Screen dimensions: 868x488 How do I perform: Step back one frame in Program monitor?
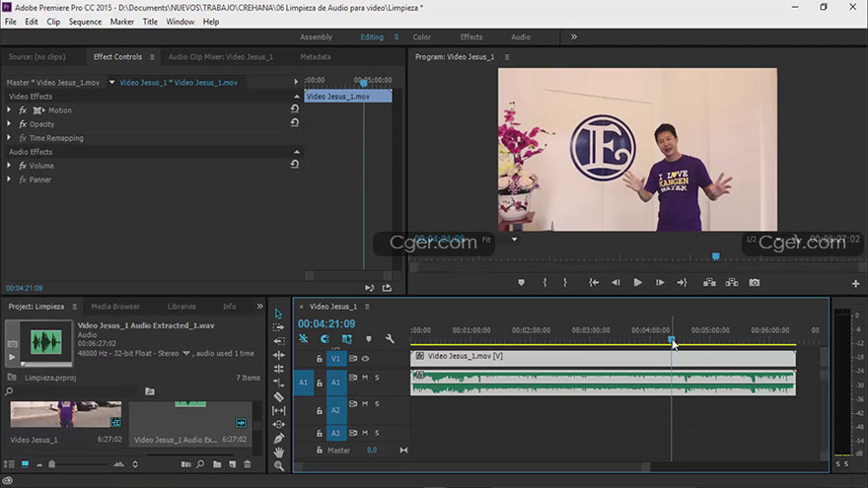615,282
